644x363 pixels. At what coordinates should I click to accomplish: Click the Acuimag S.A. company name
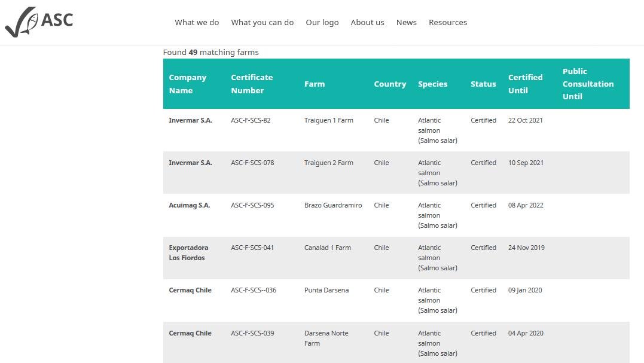190,205
